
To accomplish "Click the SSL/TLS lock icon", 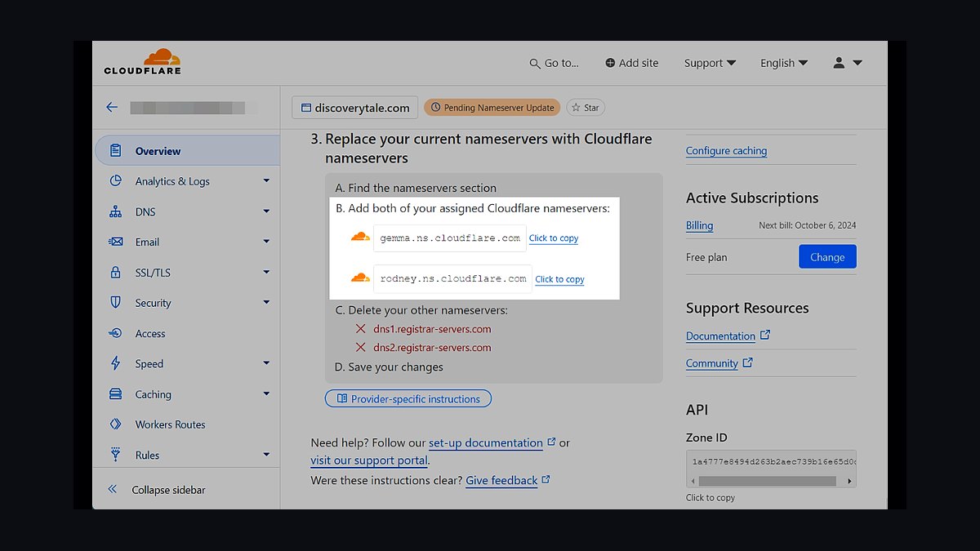I will pyautogui.click(x=116, y=273).
